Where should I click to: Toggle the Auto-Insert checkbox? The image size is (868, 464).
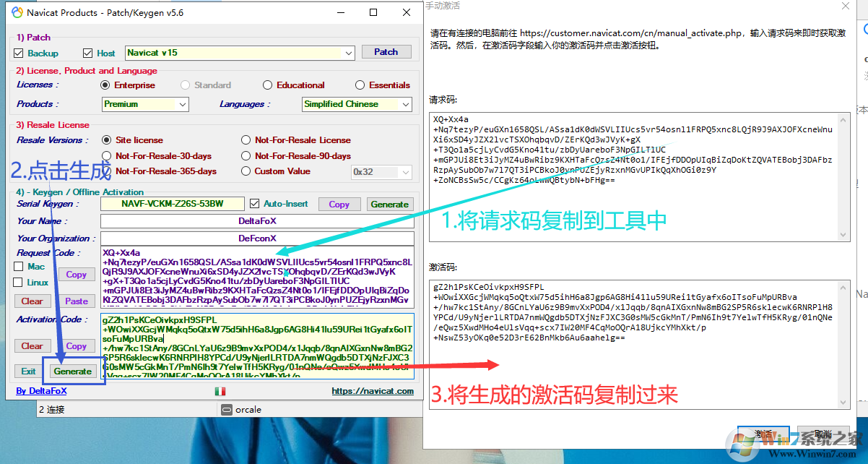pyautogui.click(x=255, y=203)
